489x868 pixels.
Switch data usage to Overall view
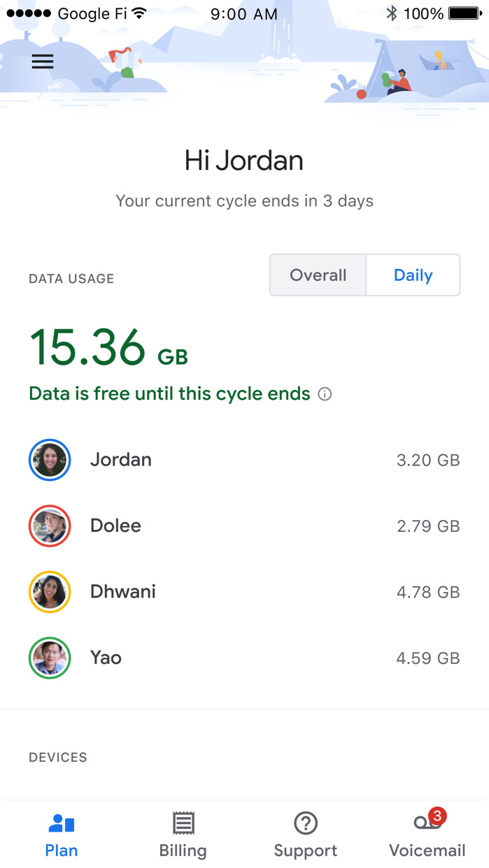[318, 275]
